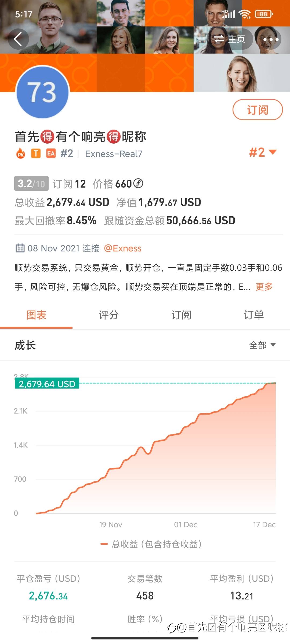Expand the #2 account dropdown
The image size is (290, 644).
point(263,152)
